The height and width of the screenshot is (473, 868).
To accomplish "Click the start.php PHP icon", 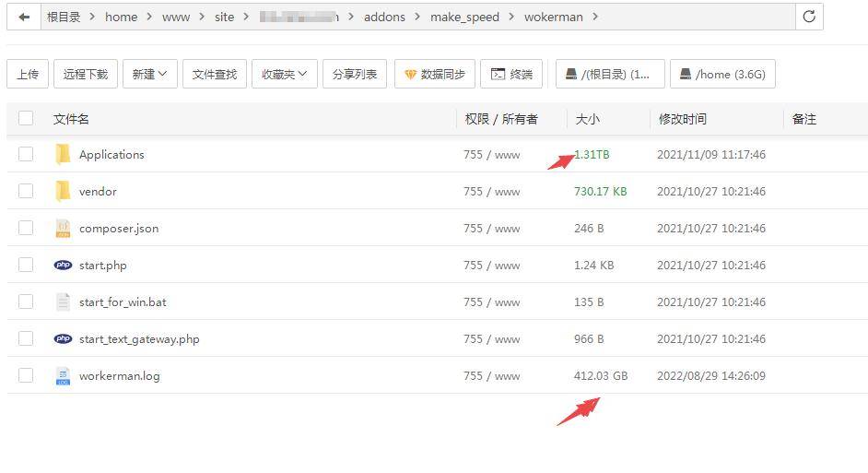I will [x=63, y=265].
